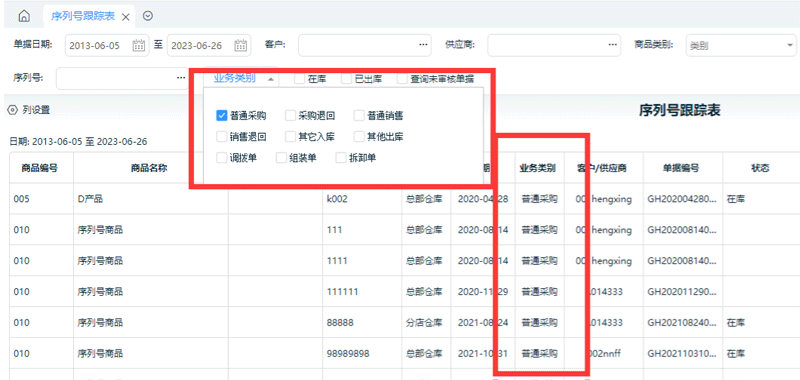Screen dimensions: 800x380
Task: Close the 序列号跟踪表 tab
Action: click(126, 17)
